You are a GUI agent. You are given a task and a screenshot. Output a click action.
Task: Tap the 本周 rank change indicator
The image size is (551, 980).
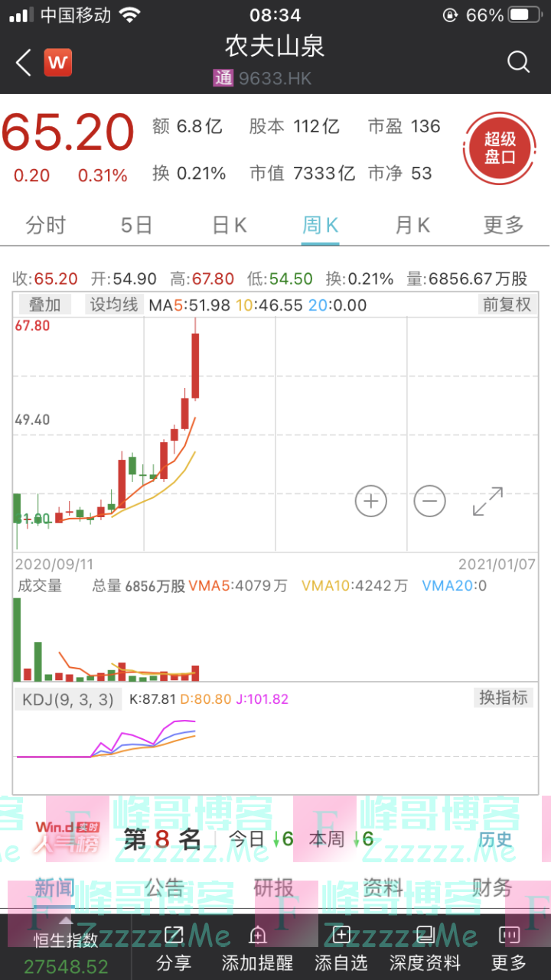[x=341, y=839]
